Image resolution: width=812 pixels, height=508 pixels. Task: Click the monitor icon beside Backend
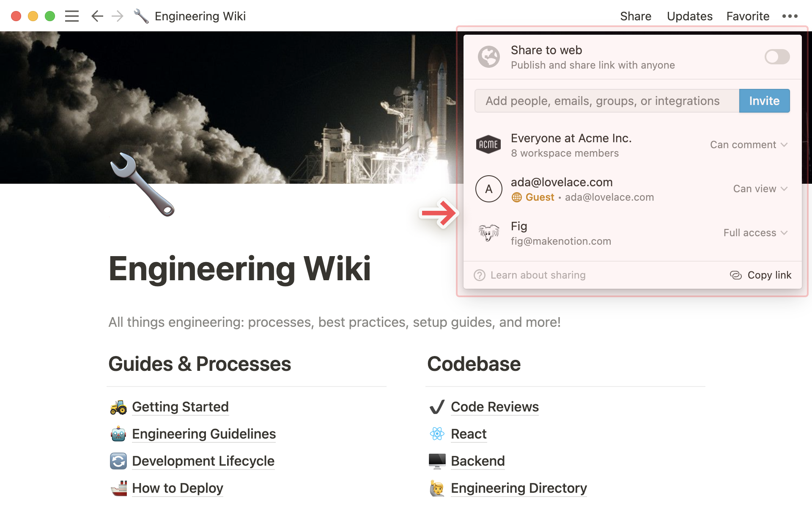click(x=437, y=461)
